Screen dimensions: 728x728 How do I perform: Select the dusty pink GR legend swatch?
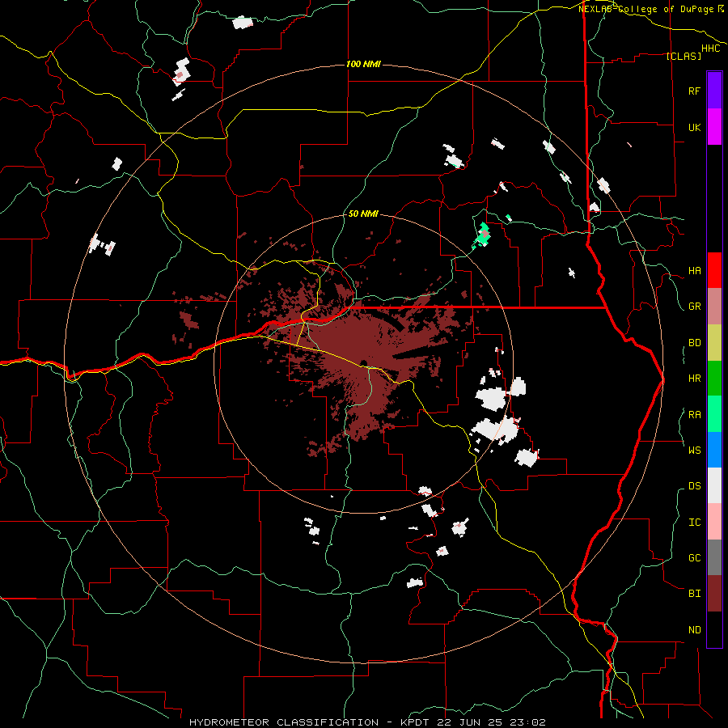[714, 306]
